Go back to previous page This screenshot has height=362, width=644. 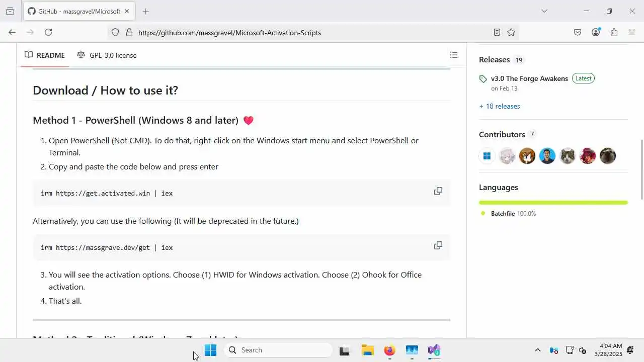point(12,32)
